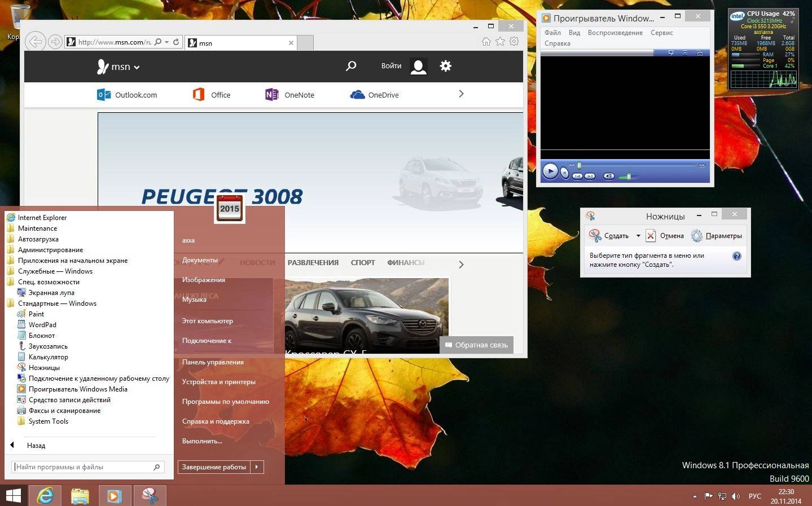Close the msn tab

[291, 43]
